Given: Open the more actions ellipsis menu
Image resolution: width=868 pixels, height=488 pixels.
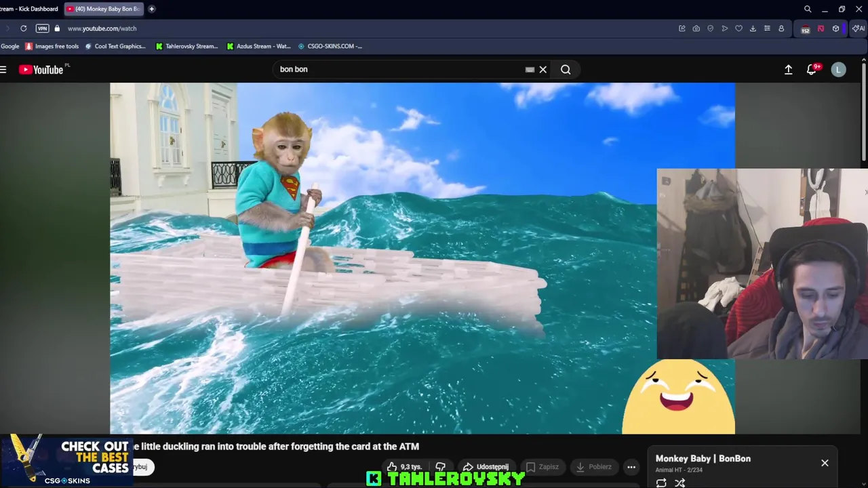Looking at the screenshot, I should 631,467.
